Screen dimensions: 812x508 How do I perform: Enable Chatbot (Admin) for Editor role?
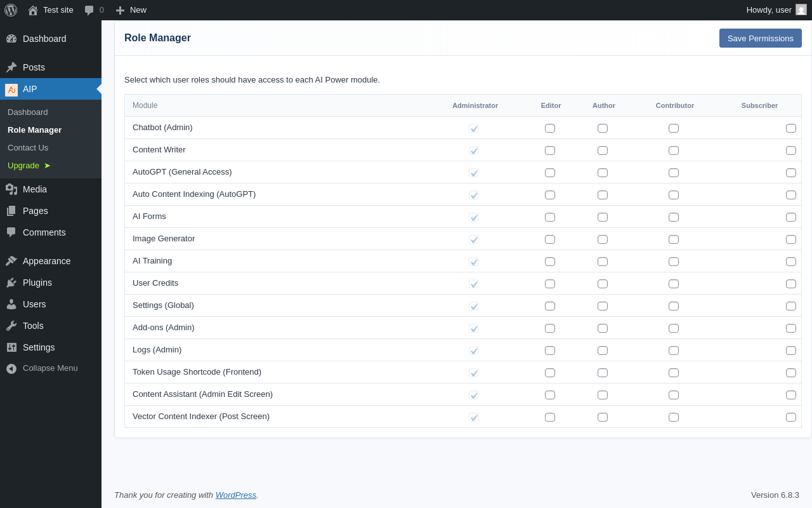point(550,128)
